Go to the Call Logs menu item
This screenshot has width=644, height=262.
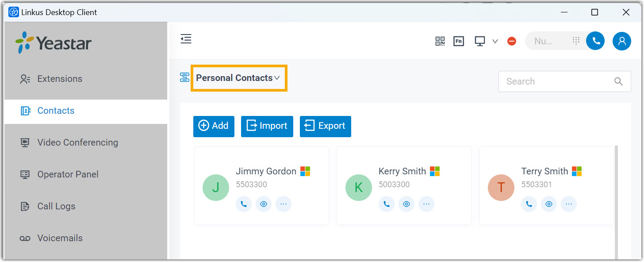[x=56, y=206]
